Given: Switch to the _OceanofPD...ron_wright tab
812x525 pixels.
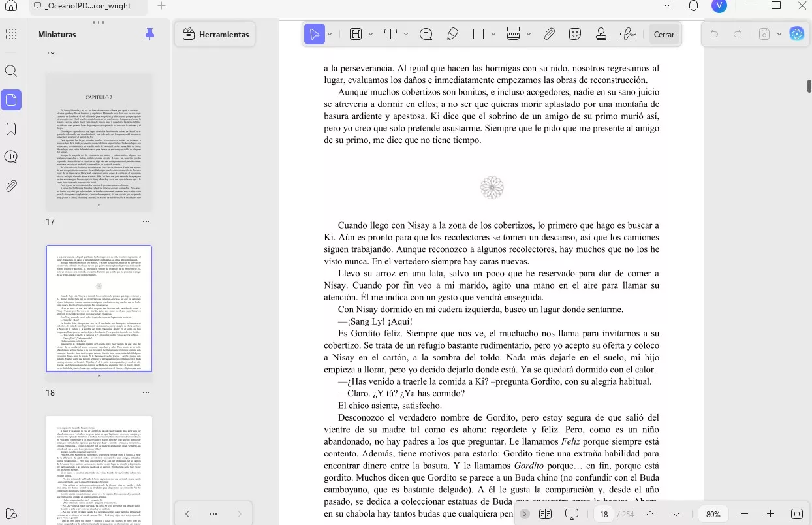Looking at the screenshot, I should [x=89, y=6].
